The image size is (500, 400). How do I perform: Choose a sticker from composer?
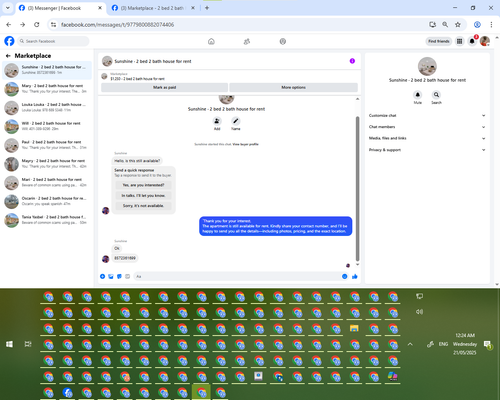[x=119, y=276]
